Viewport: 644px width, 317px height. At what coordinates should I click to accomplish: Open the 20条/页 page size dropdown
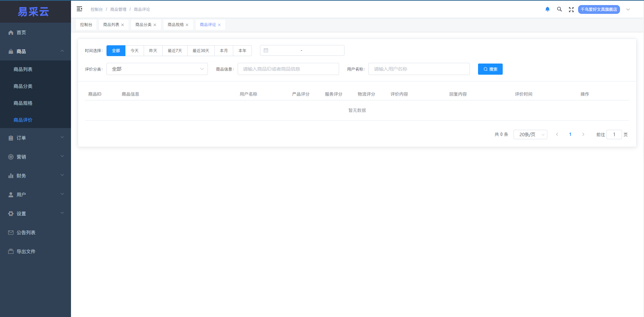coord(530,134)
